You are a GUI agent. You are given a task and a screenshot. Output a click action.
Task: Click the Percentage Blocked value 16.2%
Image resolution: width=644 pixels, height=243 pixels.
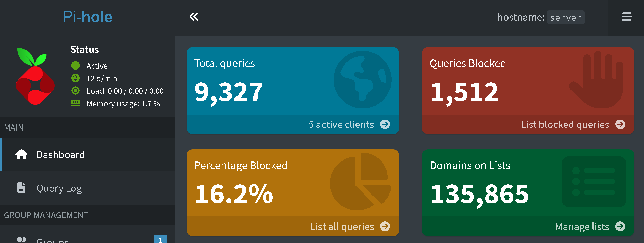[234, 194]
